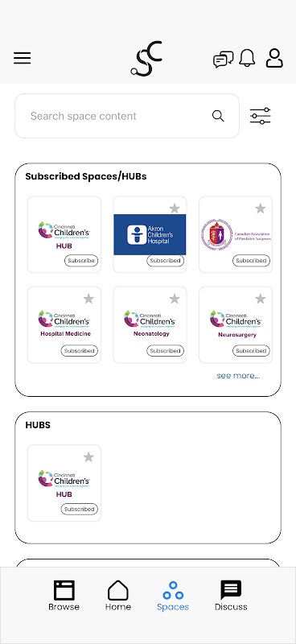Open the user profile icon
The height and width of the screenshot is (644, 296).
tap(274, 58)
